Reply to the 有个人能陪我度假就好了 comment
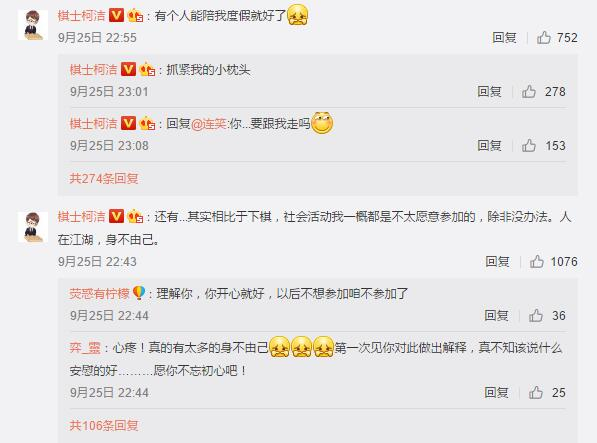This screenshot has height=443, width=597. pyautogui.click(x=504, y=37)
